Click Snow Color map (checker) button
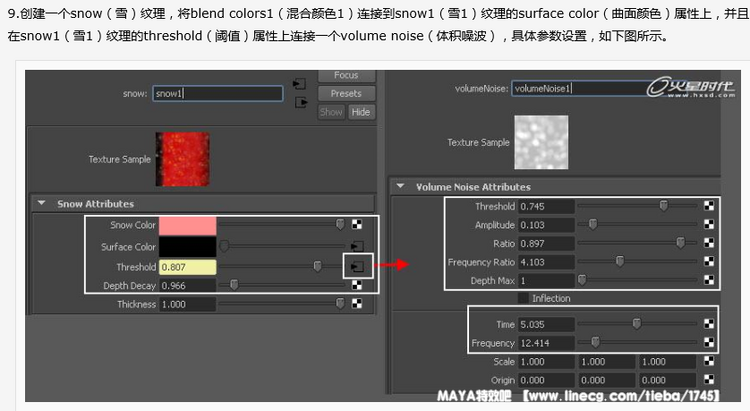 (357, 225)
